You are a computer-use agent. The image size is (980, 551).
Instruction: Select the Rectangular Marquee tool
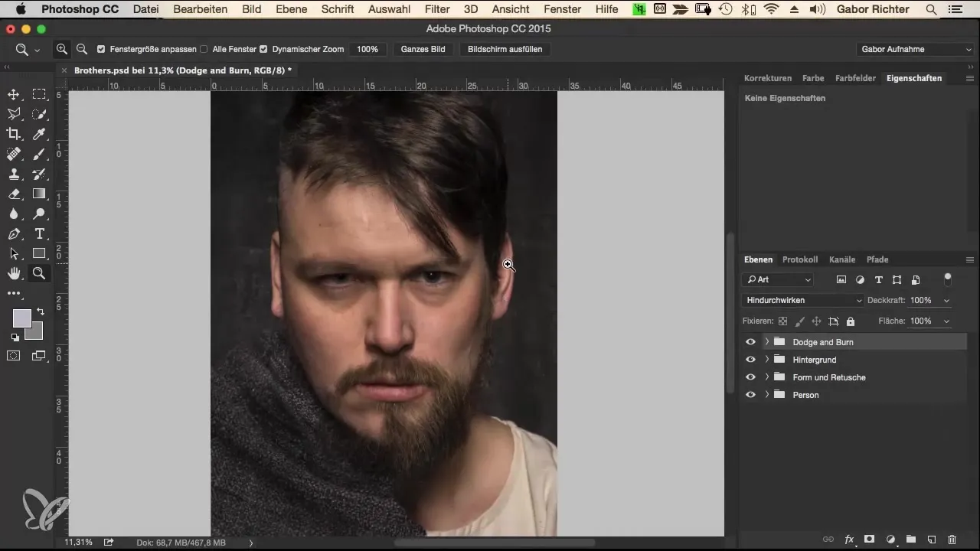40,94
